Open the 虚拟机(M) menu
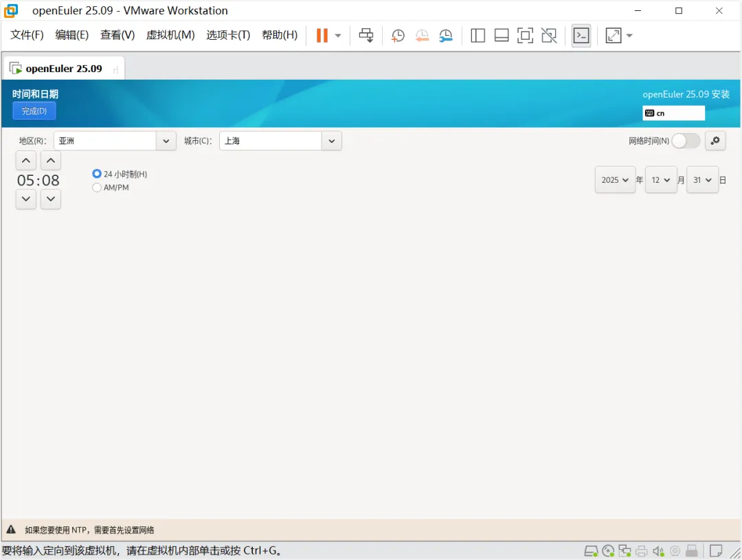Viewport: 742px width, 560px height. (x=170, y=35)
